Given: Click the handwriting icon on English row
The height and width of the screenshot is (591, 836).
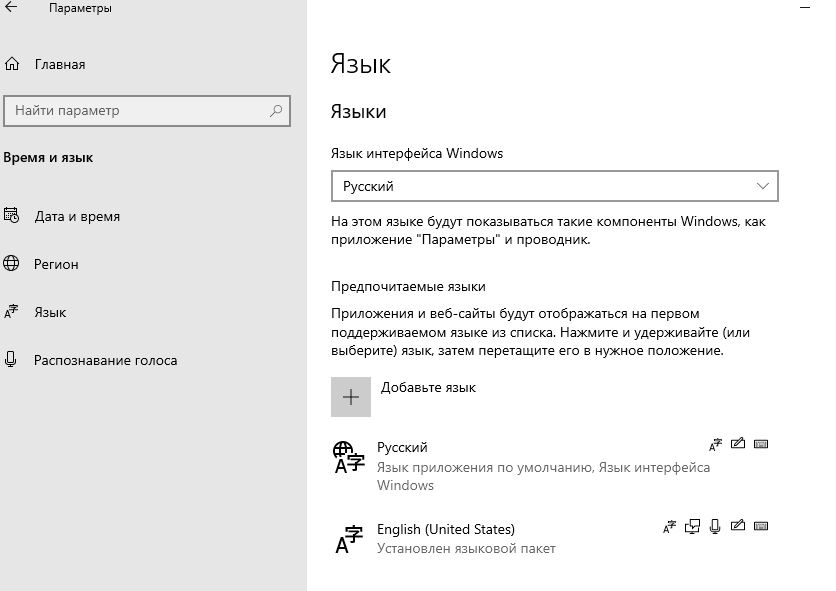Looking at the screenshot, I should tap(738, 526).
